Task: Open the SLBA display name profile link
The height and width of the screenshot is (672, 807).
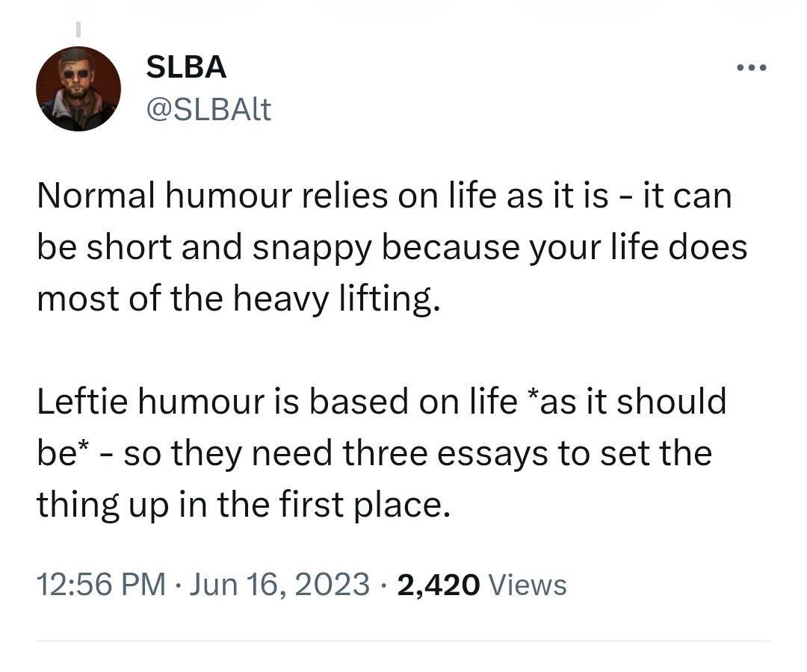Action: pyautogui.click(x=186, y=68)
